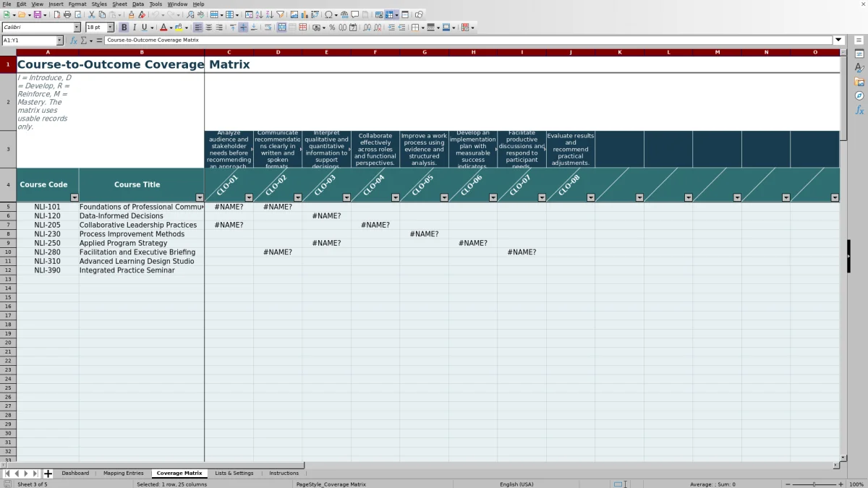Toggle Center Horizontally alignment

208,27
